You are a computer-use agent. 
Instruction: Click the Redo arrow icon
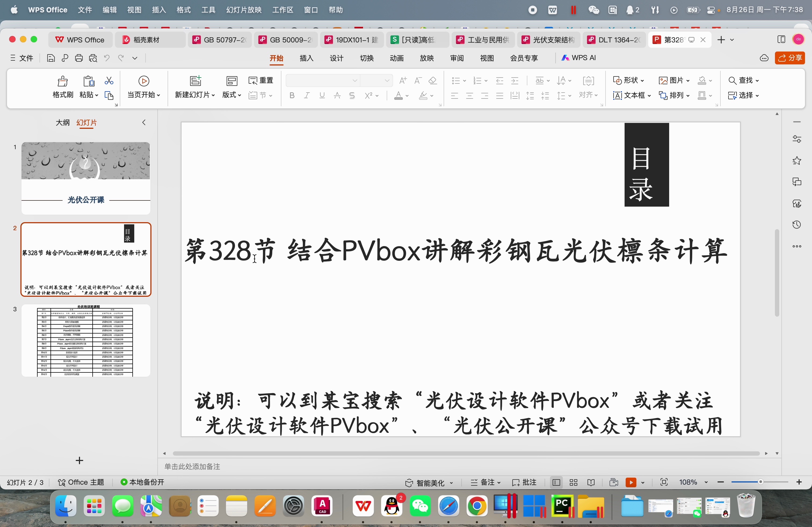tap(121, 58)
